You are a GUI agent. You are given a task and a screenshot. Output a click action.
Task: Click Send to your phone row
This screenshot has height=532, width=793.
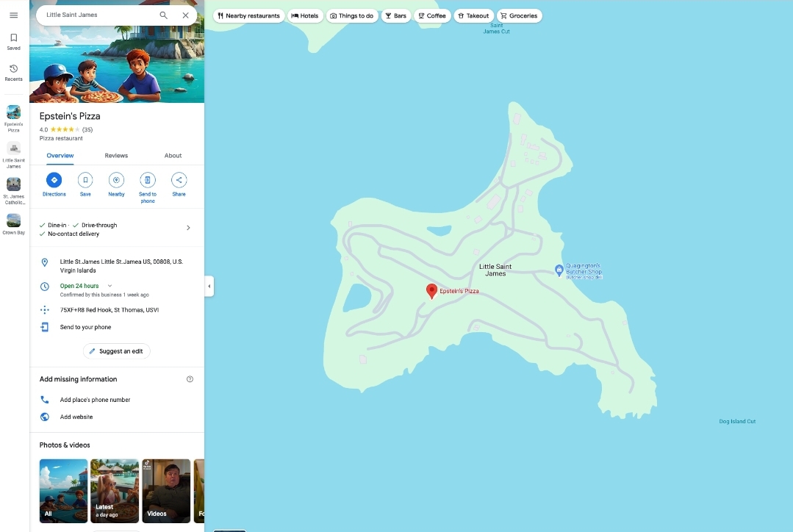click(x=117, y=327)
